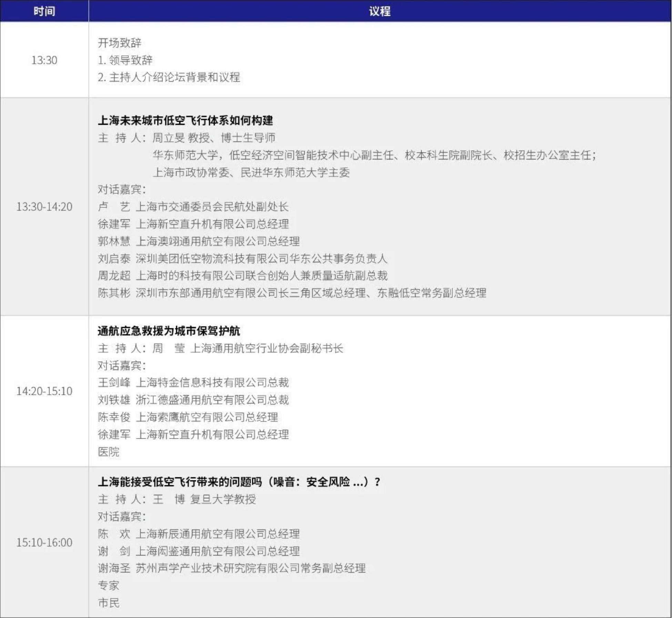
Task: Click the 医院 entry
Action: pyautogui.click(x=109, y=452)
